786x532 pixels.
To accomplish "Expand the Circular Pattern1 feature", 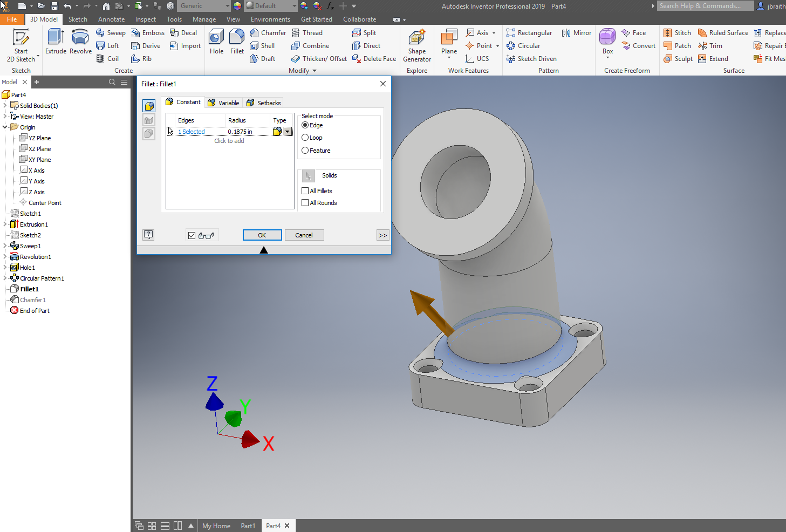I will [x=5, y=278].
